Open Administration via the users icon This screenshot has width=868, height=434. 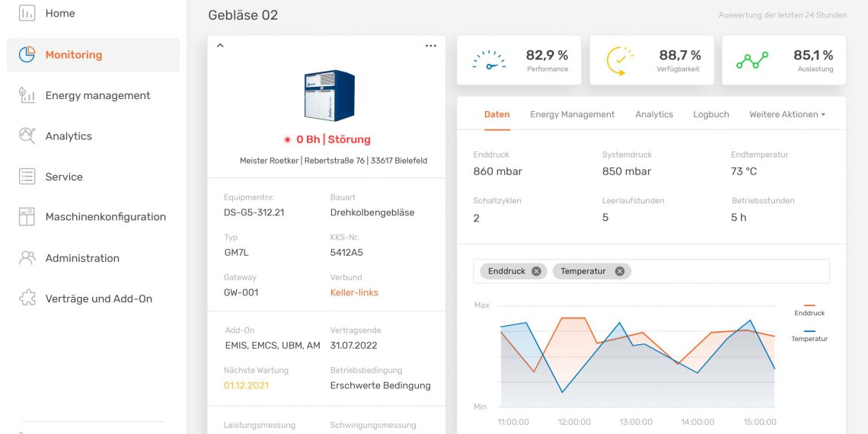[27, 258]
